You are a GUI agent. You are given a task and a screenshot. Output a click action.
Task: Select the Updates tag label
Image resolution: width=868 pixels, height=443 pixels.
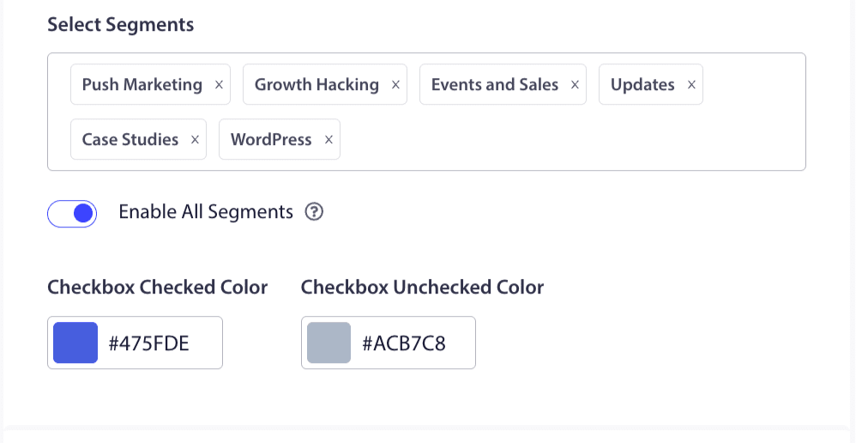(642, 85)
